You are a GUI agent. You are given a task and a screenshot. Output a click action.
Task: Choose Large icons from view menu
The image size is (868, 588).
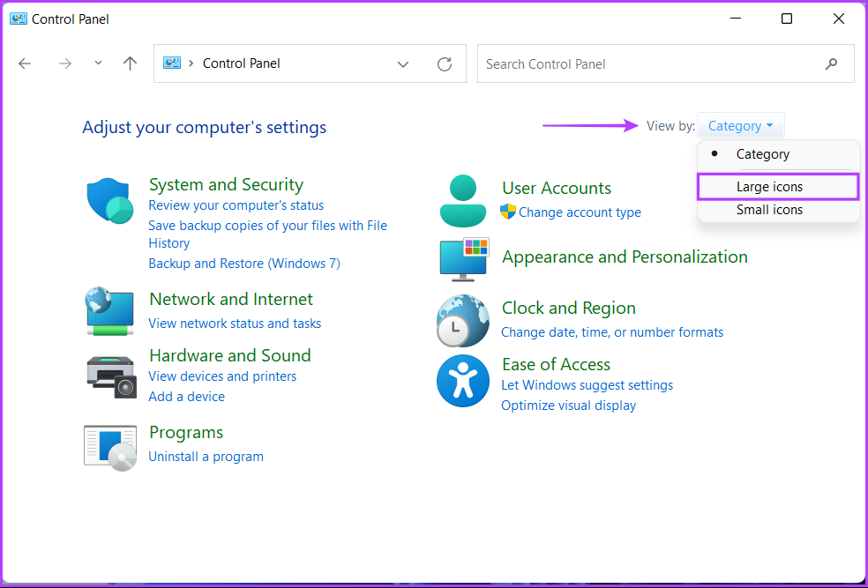click(x=769, y=187)
